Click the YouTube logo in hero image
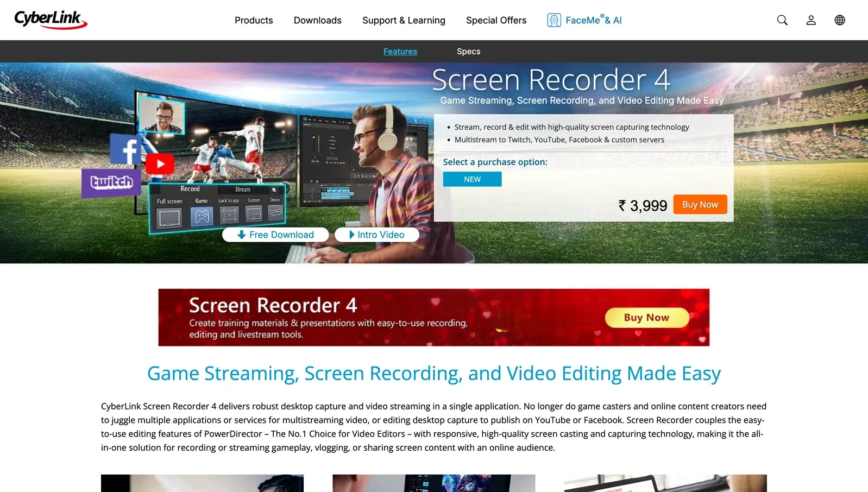Image resolution: width=868 pixels, height=492 pixels. pyautogui.click(x=160, y=163)
